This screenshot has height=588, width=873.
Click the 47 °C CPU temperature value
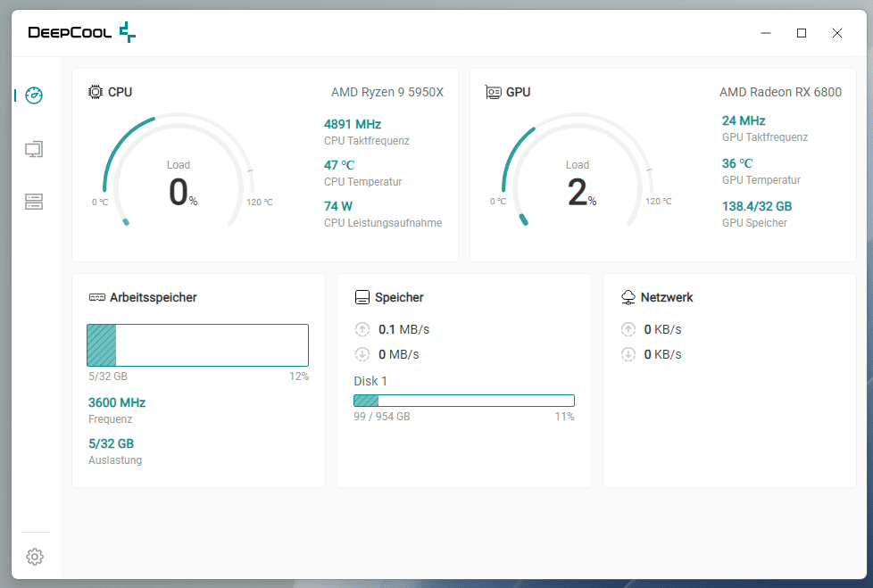339,165
